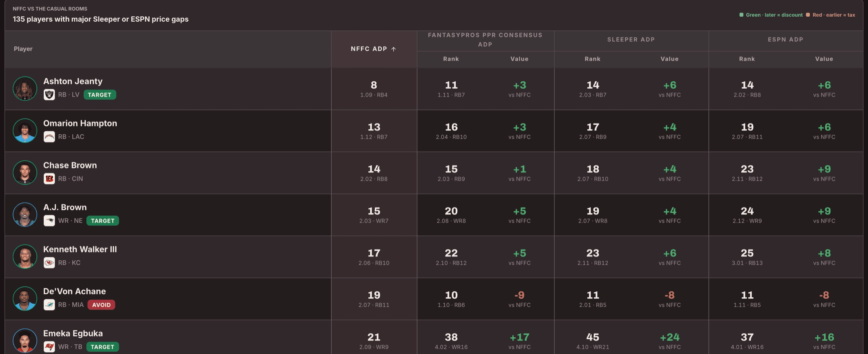This screenshot has height=354, width=868.
Task: Click Emeka Egbuka's +16 ESPN value
Action: [824, 337]
